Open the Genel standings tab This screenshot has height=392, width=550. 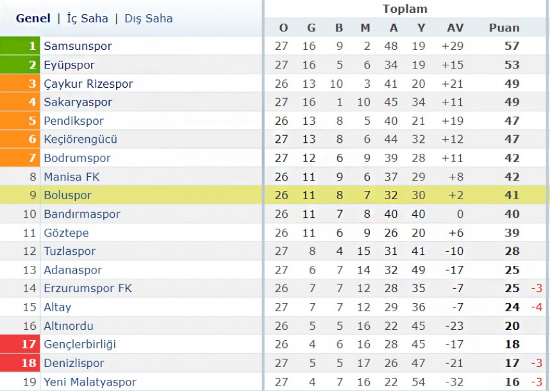coord(33,18)
